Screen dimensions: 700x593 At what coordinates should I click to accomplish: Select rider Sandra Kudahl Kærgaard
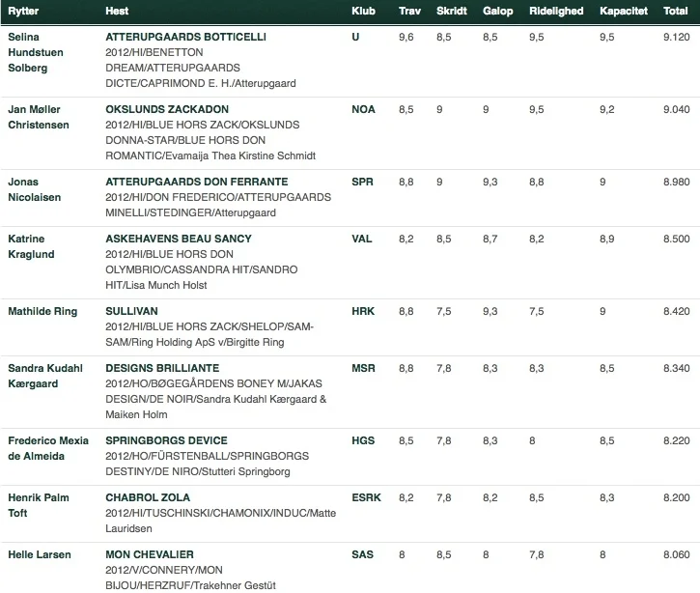pos(45,376)
